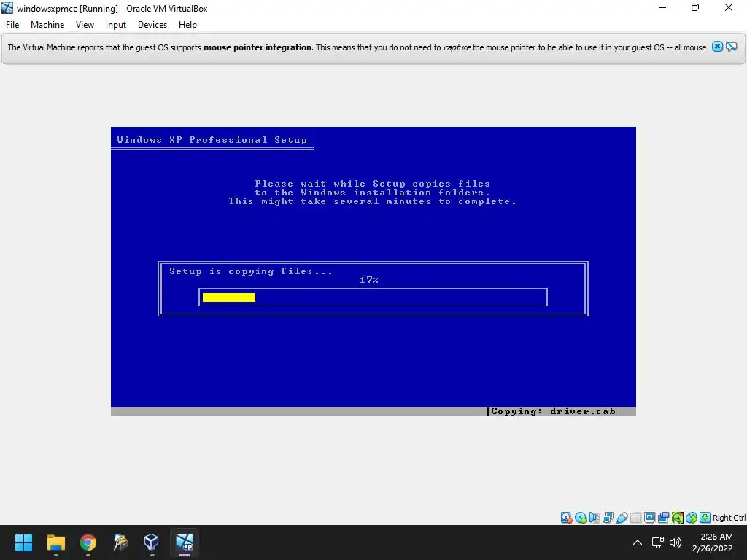Open the network tray icon
Image resolution: width=747 pixels, height=560 pixels.
click(x=658, y=542)
